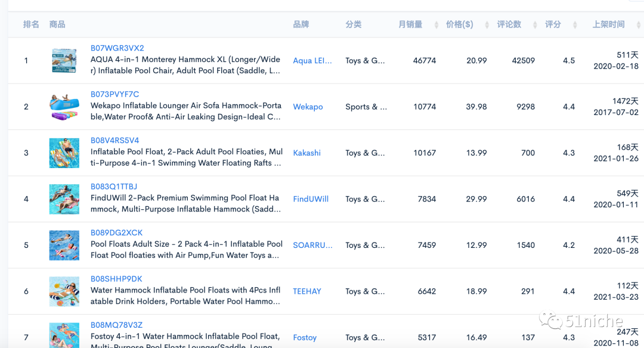This screenshot has width=644, height=348.
Task: Click listing date 2021-01-26
Action: pyautogui.click(x=616, y=159)
